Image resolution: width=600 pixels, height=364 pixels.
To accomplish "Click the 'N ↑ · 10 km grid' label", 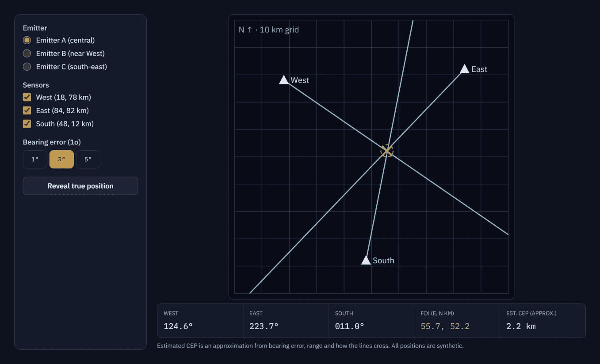I will [x=269, y=30].
